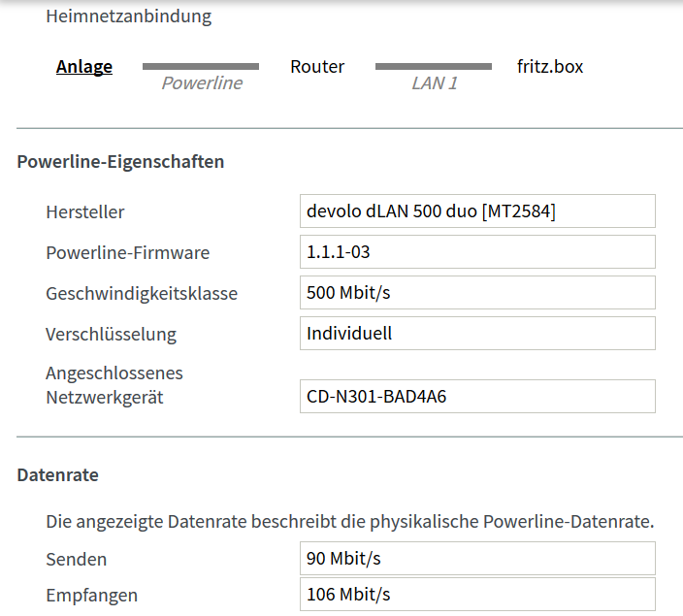Click the italic LAN 1 label
Viewport: 683px width, 616px height.
(x=435, y=83)
